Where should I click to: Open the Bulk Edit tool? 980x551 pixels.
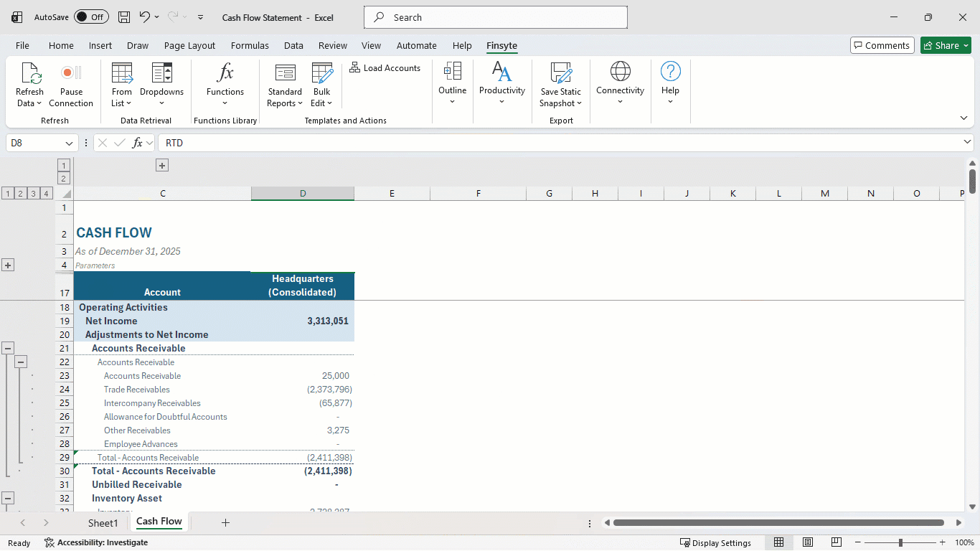point(322,85)
